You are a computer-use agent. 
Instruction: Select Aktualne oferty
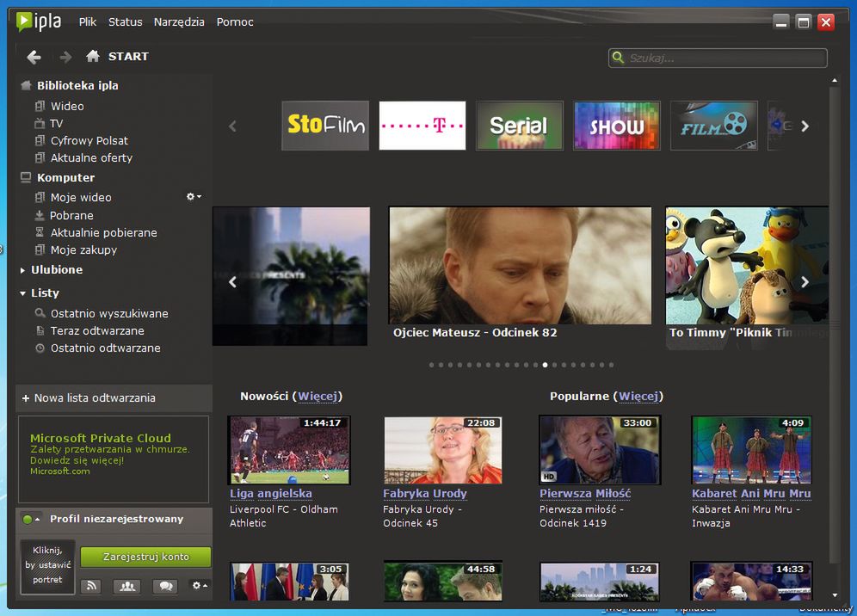tap(91, 158)
